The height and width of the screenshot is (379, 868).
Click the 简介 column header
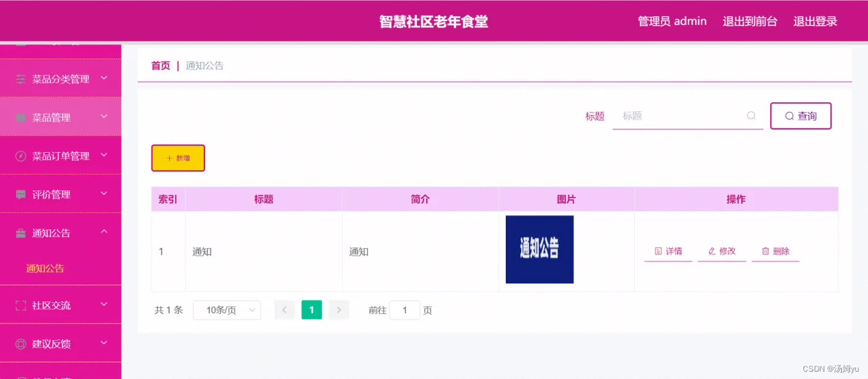coord(420,199)
